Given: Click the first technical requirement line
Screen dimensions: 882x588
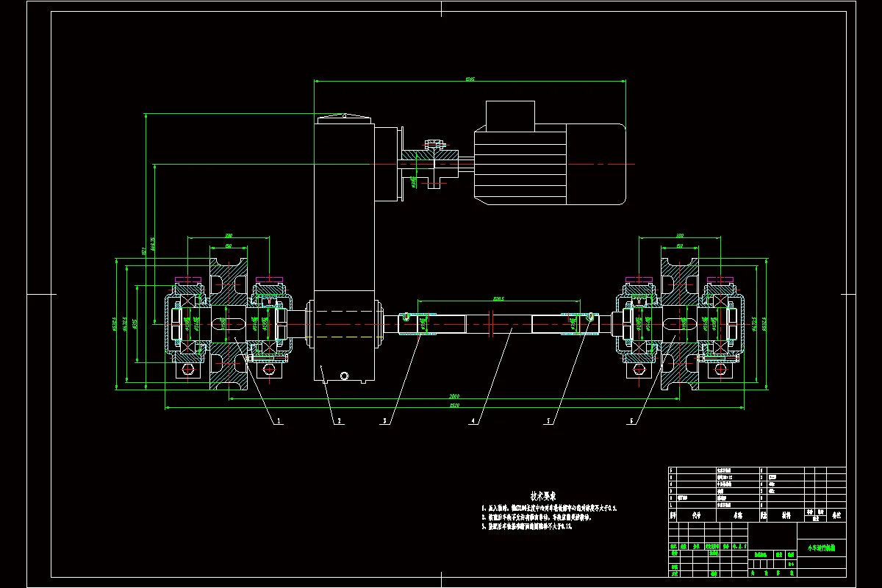Looking at the screenshot, I should [x=549, y=508].
